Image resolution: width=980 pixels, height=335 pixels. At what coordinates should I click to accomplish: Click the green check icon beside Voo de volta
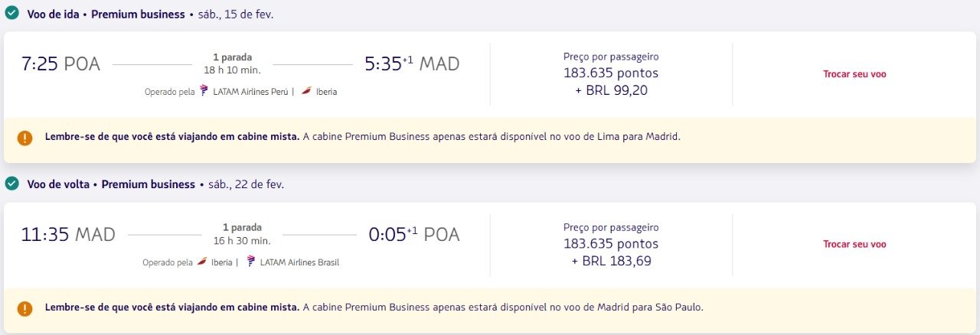[11, 184]
